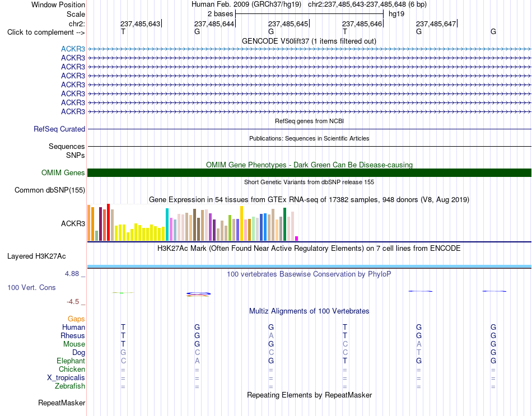This screenshot has height=416, width=532.
Task: Click the position marker 237,485,647
Action: point(436,24)
